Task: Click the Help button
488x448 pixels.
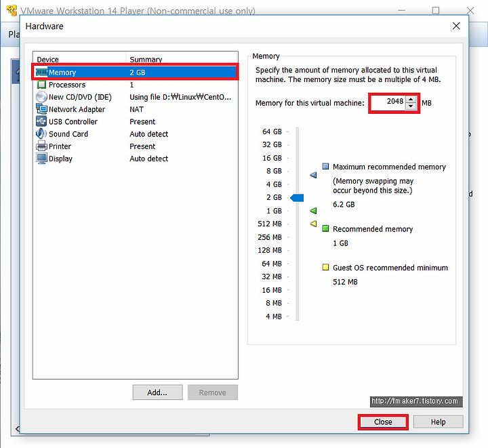Action: [x=439, y=422]
